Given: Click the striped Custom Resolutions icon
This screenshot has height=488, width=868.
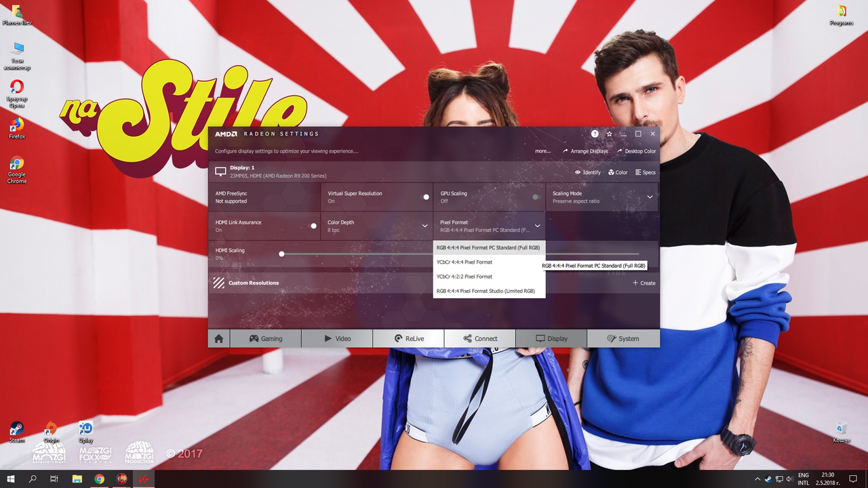Looking at the screenshot, I should click(218, 283).
